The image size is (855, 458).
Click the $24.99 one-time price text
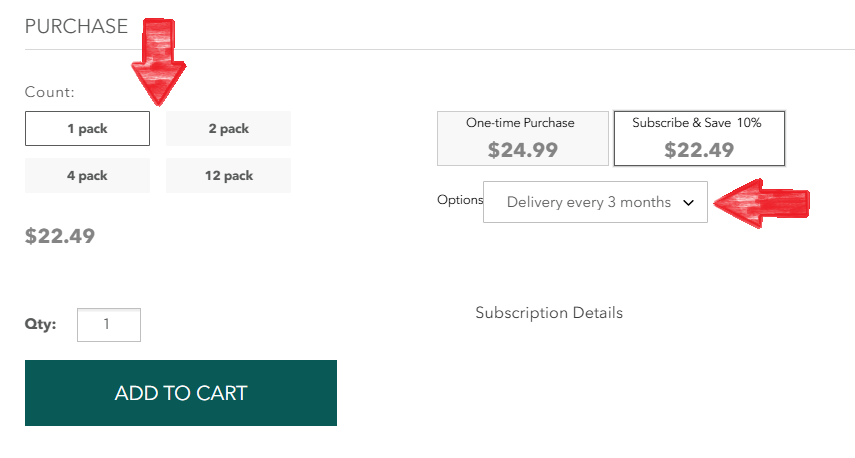pyautogui.click(x=522, y=150)
